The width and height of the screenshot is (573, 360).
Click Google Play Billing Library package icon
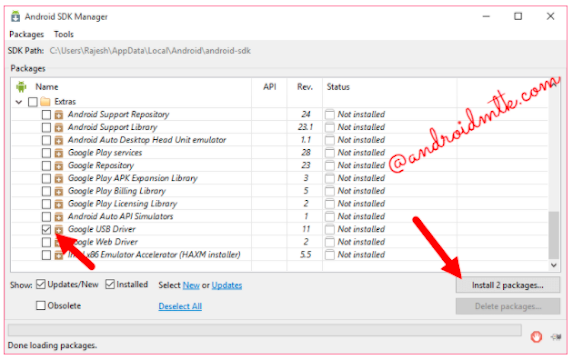tap(58, 192)
